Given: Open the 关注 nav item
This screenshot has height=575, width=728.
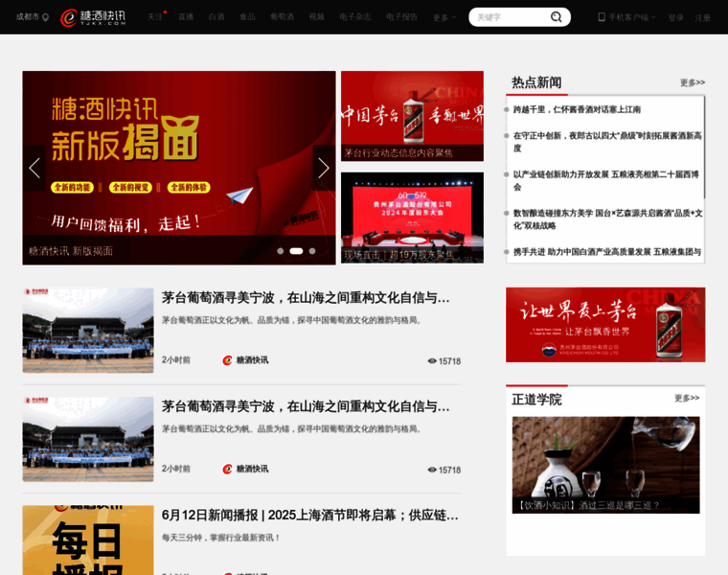Looking at the screenshot, I should click(155, 16).
